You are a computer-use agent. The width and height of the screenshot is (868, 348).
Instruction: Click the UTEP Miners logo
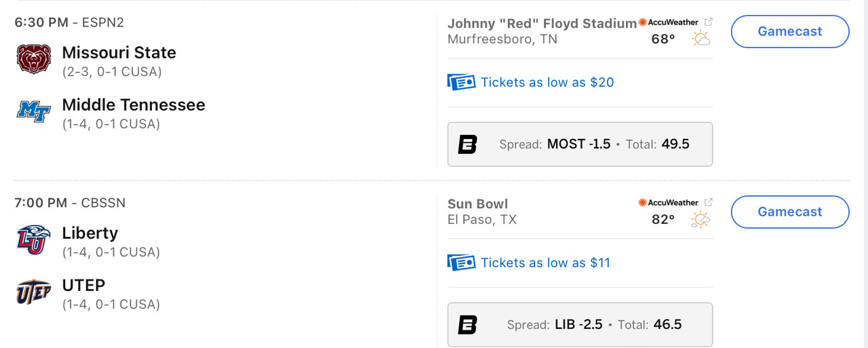pos(34,292)
